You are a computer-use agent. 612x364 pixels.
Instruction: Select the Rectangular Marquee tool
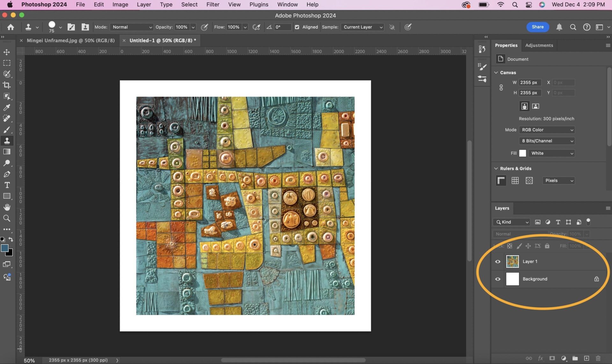pos(7,63)
